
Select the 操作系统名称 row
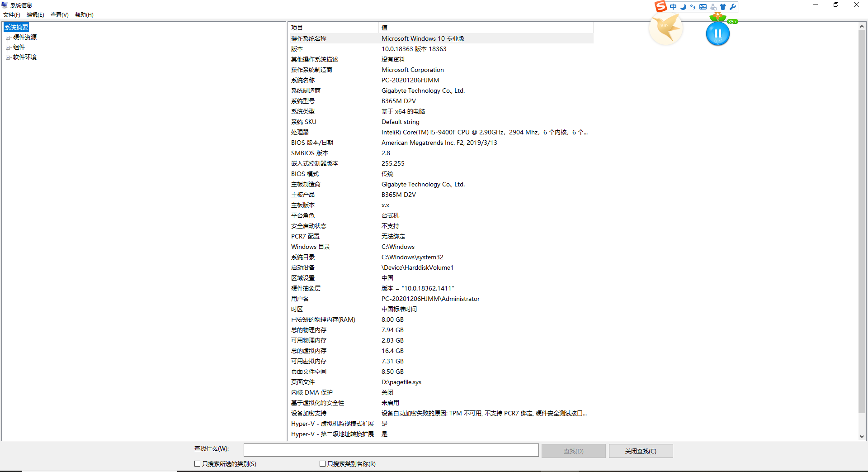click(x=441, y=38)
